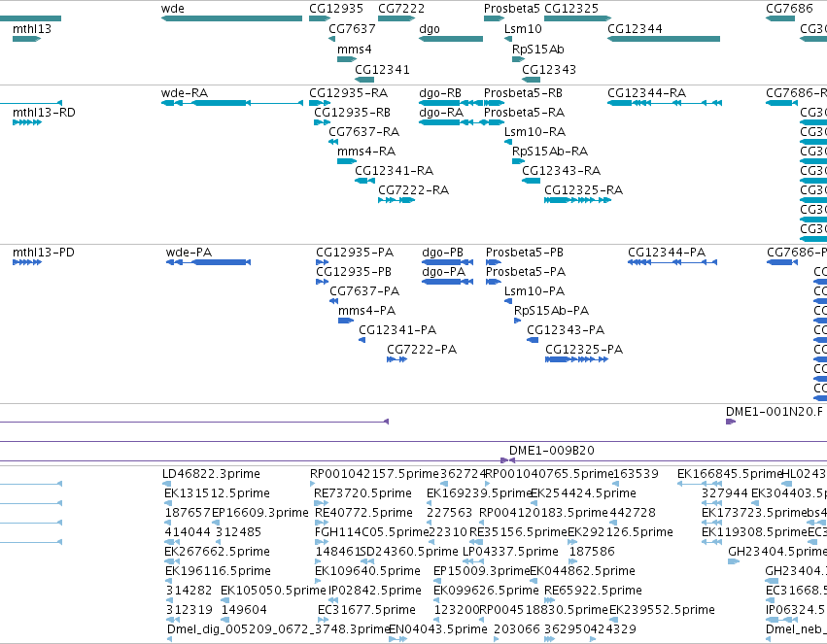This screenshot has height=644, width=827.
Task: Click the Lsm10-PA CDS label
Action: pos(534,291)
